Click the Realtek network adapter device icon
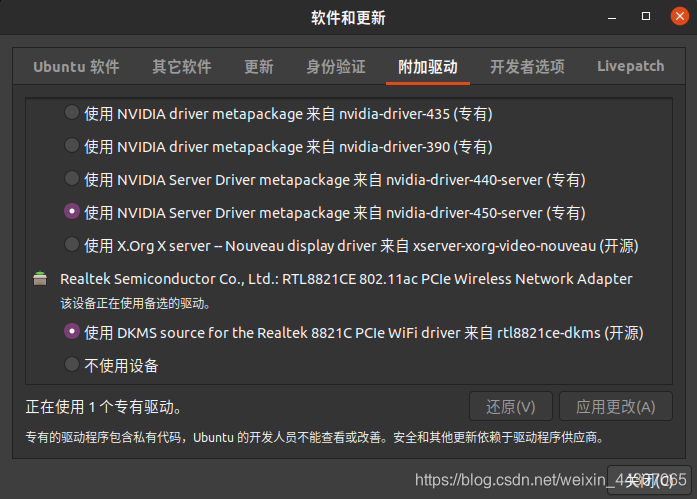 [x=40, y=279]
